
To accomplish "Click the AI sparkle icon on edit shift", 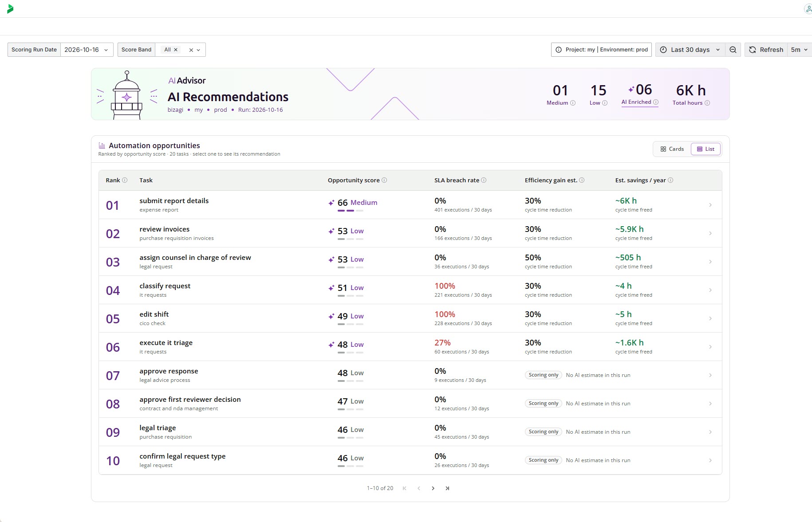I will (x=331, y=316).
